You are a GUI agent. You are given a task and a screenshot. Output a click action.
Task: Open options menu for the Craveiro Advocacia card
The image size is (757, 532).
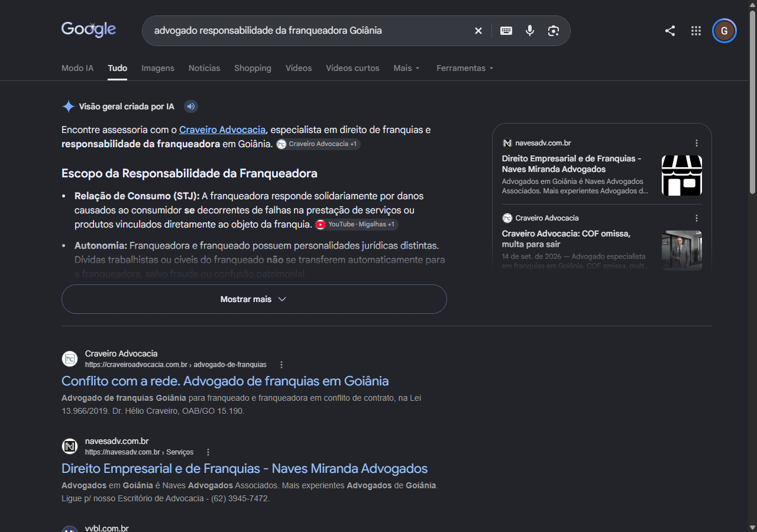point(697,218)
